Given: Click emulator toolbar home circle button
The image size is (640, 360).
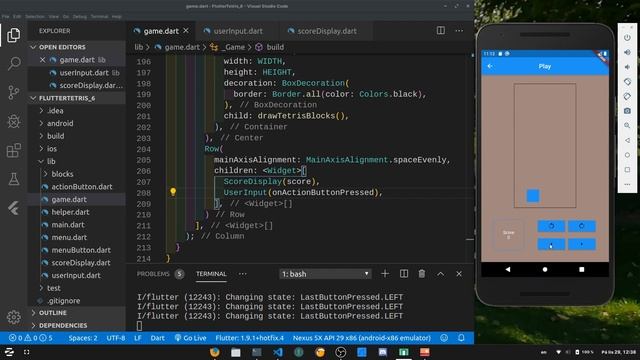Looking at the screenshot, I should (x=627, y=155).
